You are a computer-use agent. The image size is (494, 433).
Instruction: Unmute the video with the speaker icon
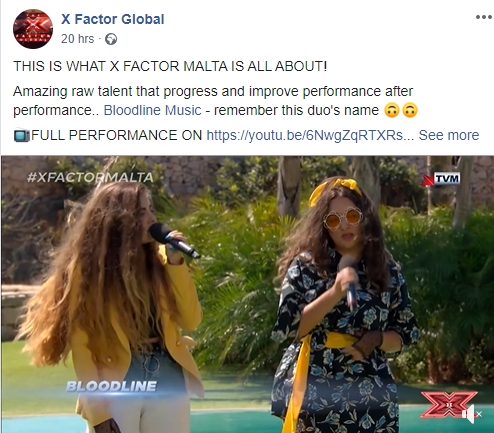471,414
